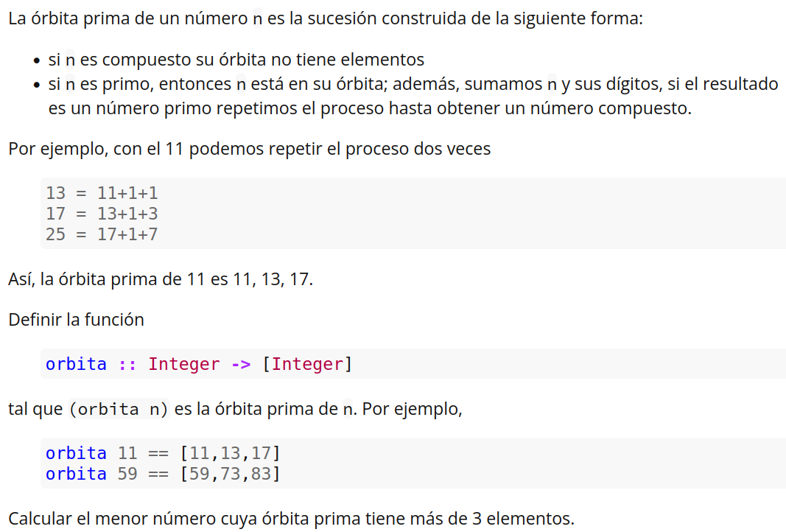This screenshot has height=532, width=786.
Task: Click the line '25 = 17+1+7' in code block
Action: click(x=102, y=234)
